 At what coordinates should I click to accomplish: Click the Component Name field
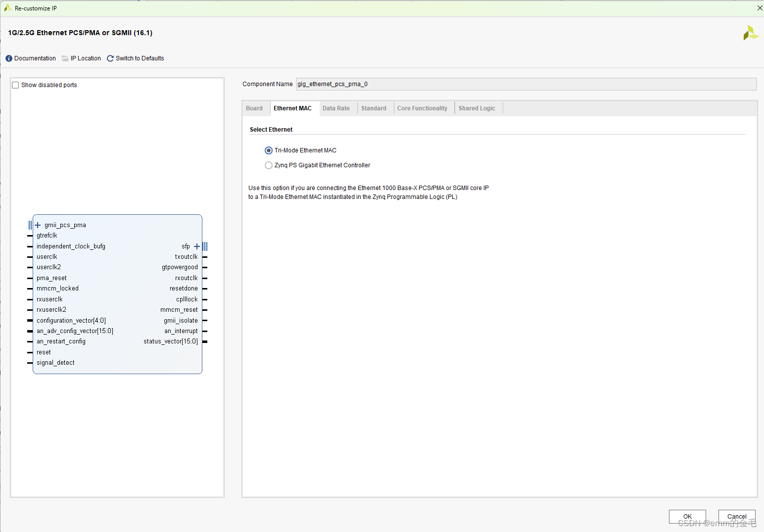coord(526,84)
